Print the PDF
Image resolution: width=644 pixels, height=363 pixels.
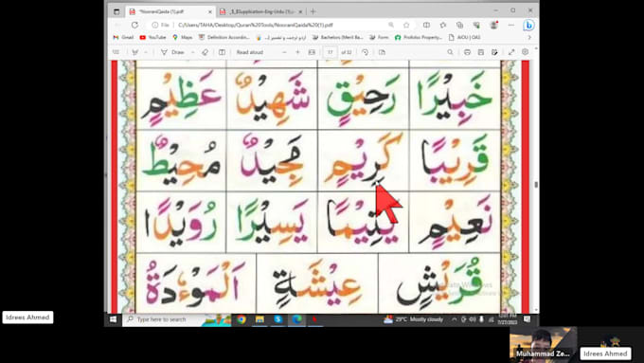coord(467,52)
